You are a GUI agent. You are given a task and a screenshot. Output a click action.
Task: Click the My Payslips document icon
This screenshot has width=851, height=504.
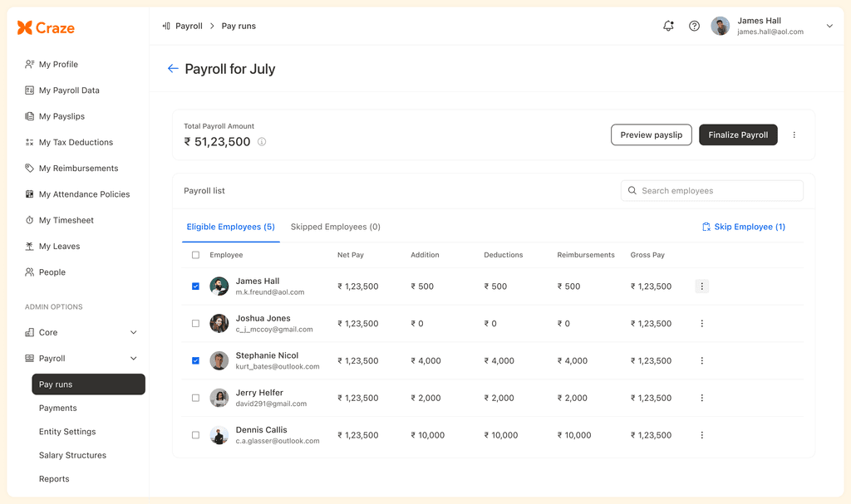coord(29,116)
